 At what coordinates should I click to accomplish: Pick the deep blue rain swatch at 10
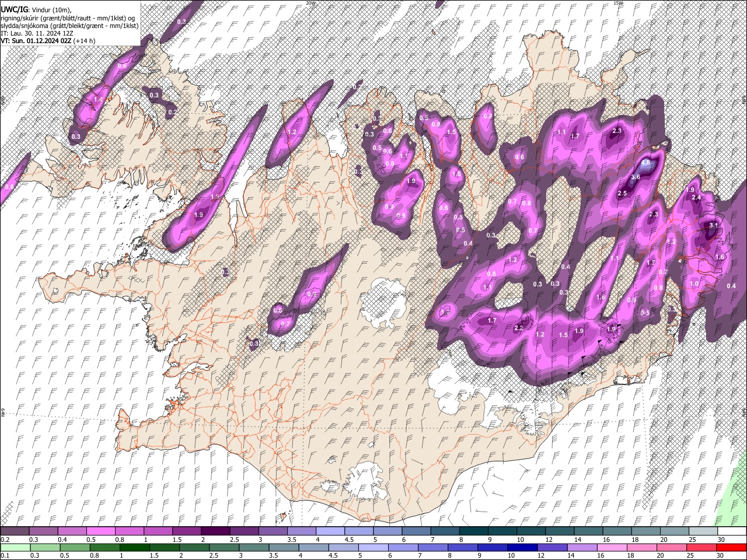tap(522, 548)
